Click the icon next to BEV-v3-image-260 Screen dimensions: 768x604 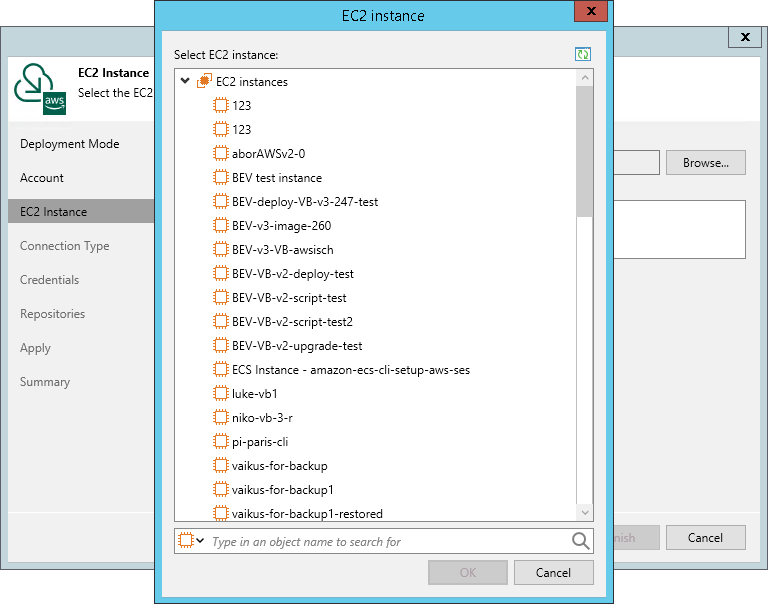(x=221, y=225)
